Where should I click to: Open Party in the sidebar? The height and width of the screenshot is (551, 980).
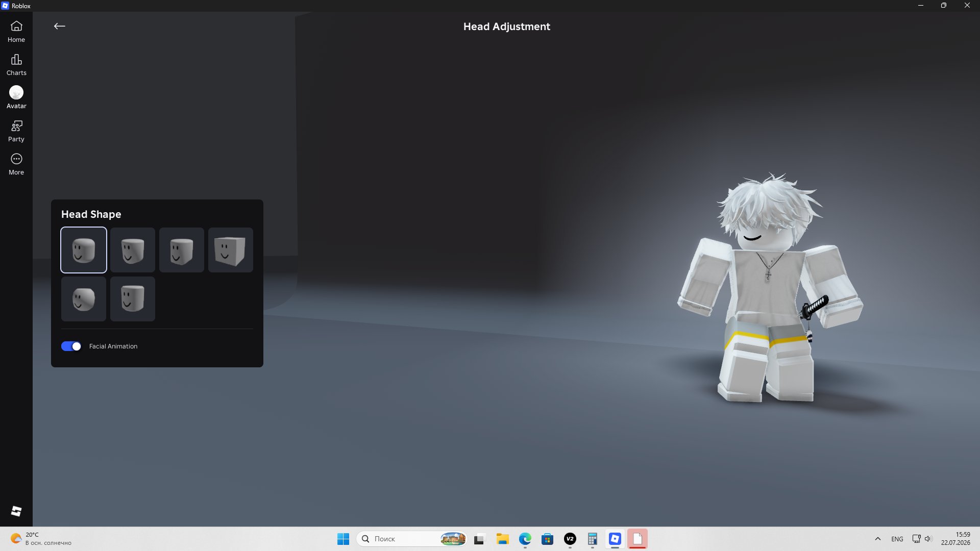(16, 131)
